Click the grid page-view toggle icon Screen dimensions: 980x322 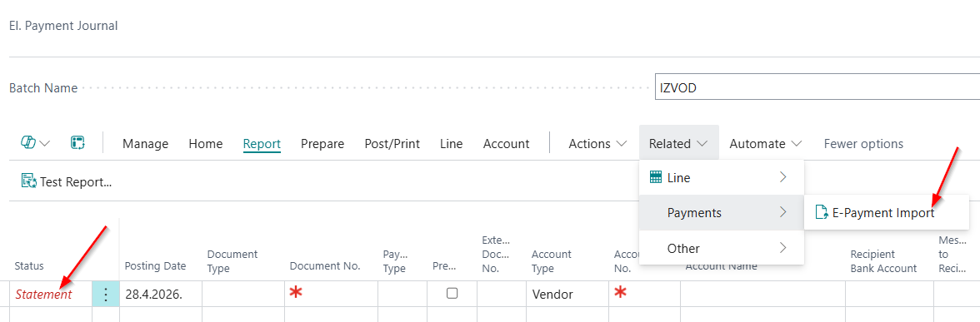coord(78,143)
